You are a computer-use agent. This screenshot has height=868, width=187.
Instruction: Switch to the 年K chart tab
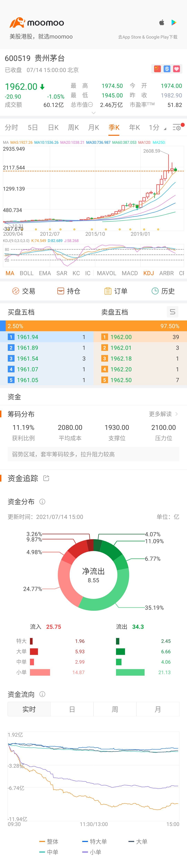click(135, 127)
